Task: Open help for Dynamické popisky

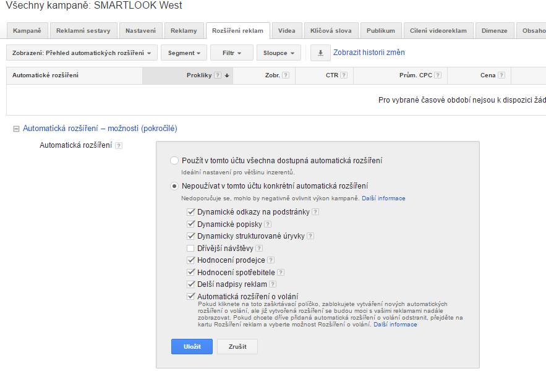Action: (x=268, y=224)
